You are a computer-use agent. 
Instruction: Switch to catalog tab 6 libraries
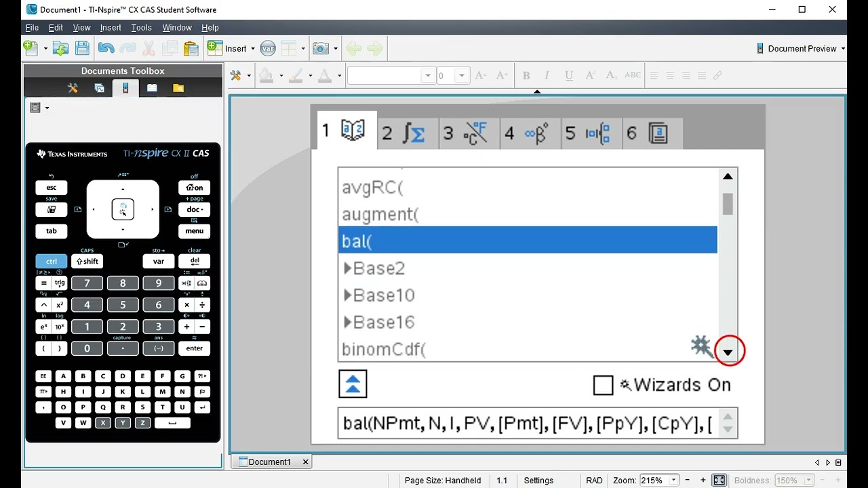(652, 134)
